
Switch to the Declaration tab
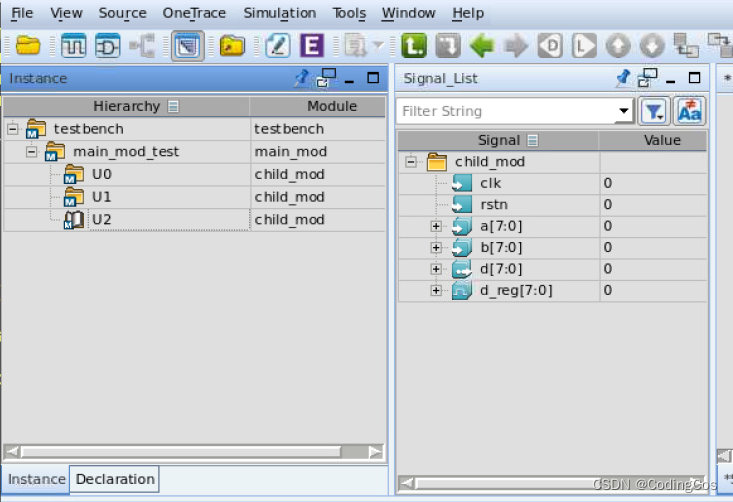pyautogui.click(x=115, y=479)
